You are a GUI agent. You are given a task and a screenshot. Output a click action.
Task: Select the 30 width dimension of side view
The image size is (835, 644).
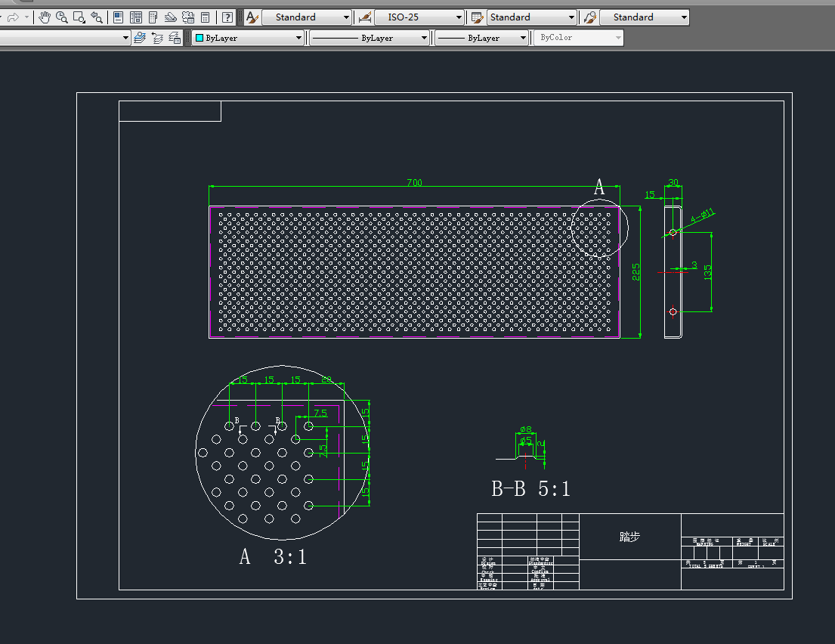tap(673, 182)
